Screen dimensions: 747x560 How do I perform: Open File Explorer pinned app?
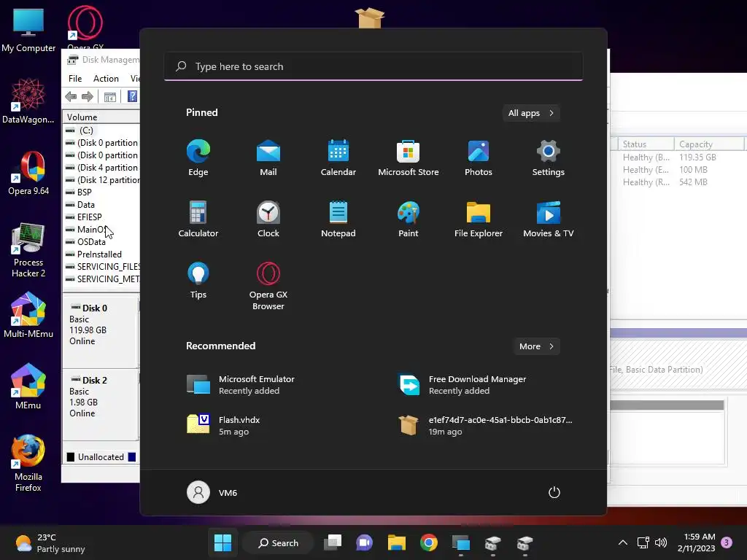pyautogui.click(x=479, y=219)
